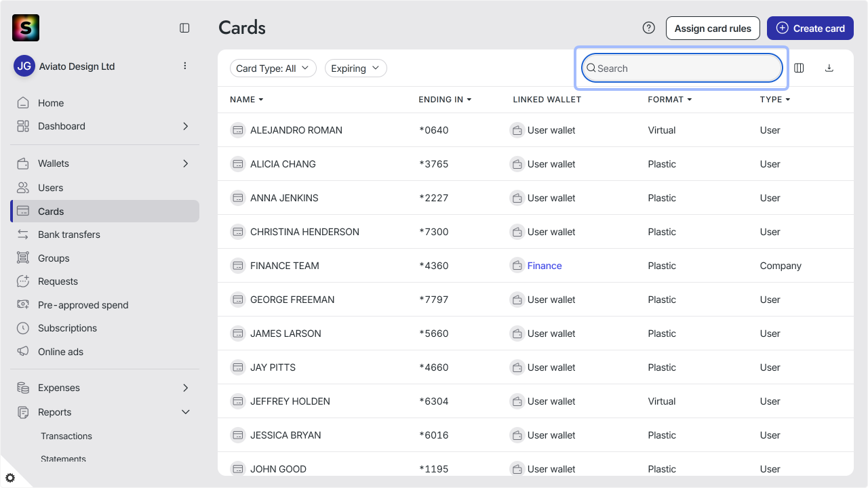Click the Create card button

coord(810,28)
